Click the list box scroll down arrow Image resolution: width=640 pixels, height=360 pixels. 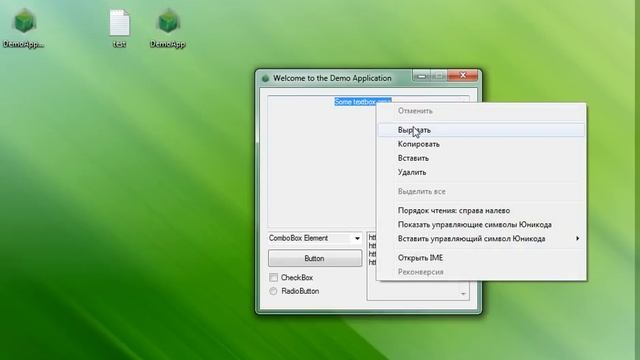tap(463, 294)
